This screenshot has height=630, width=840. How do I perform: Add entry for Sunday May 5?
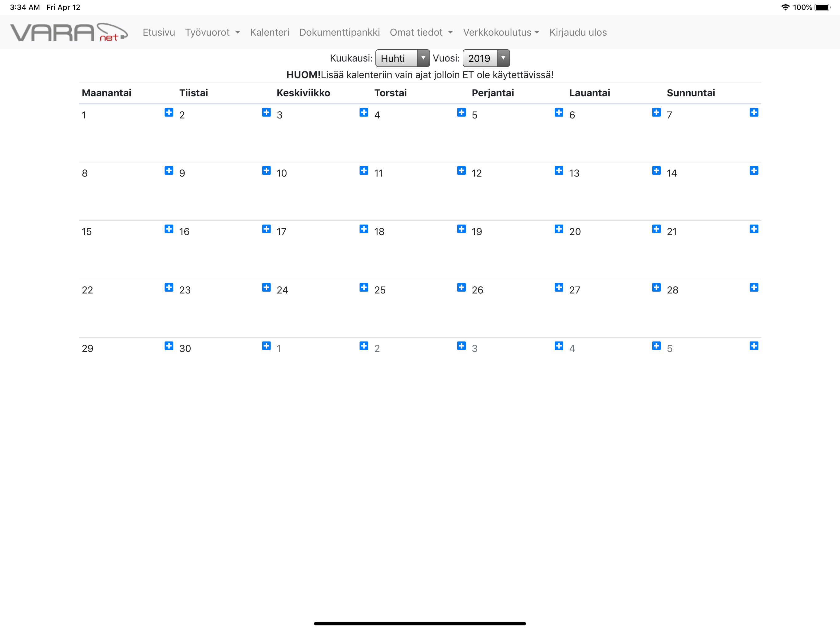[x=754, y=346]
